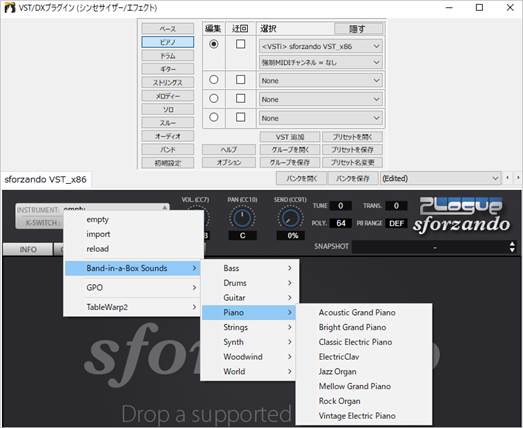
Task: Load Classic Electric Piano
Action: [364, 342]
